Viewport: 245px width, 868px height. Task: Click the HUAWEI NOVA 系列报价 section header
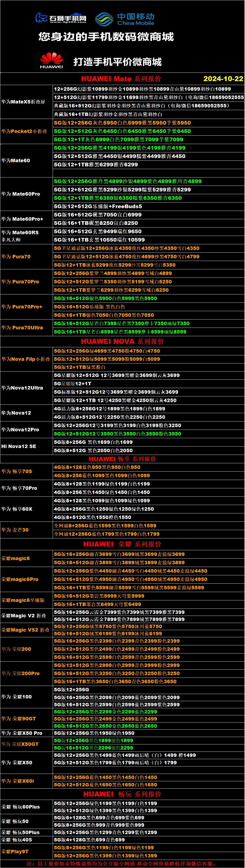[123, 341]
